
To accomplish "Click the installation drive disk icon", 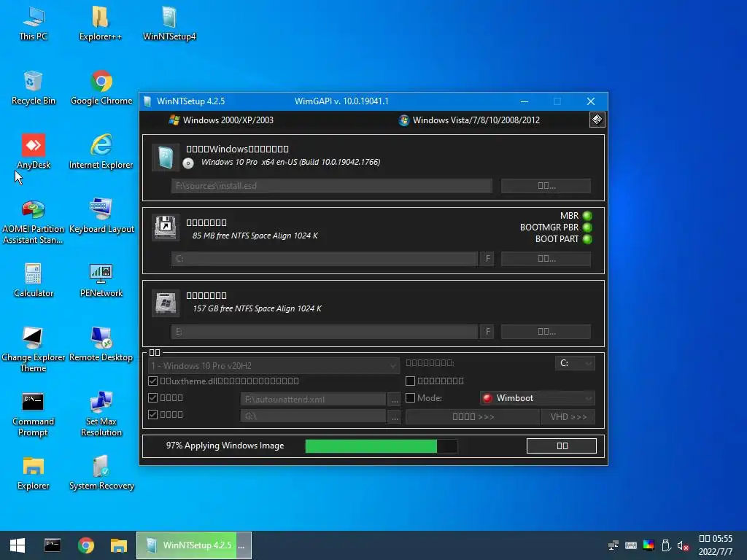I will (166, 303).
